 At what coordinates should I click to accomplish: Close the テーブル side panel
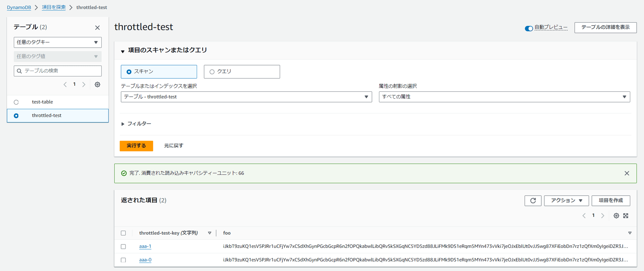tap(97, 28)
